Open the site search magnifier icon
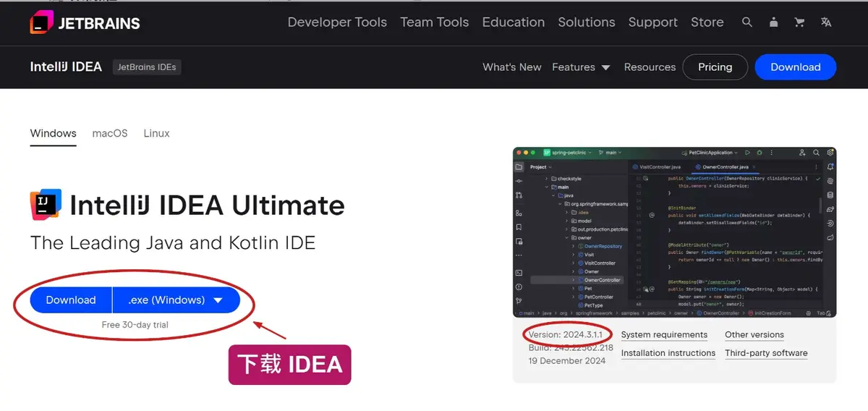 coord(747,22)
